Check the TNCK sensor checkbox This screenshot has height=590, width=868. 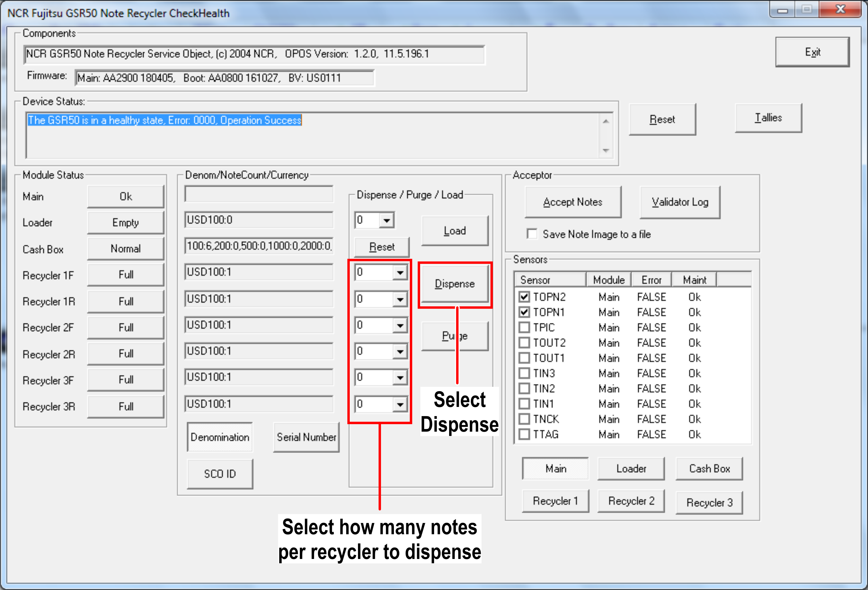524,419
